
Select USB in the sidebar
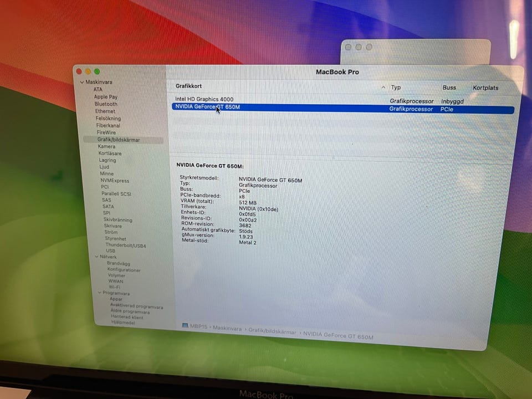click(111, 250)
